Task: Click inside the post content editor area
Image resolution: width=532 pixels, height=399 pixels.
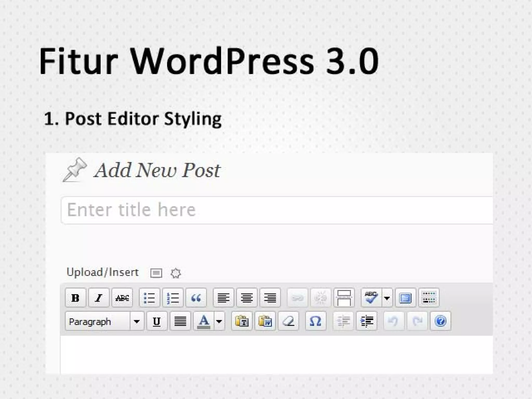Action: [277, 355]
